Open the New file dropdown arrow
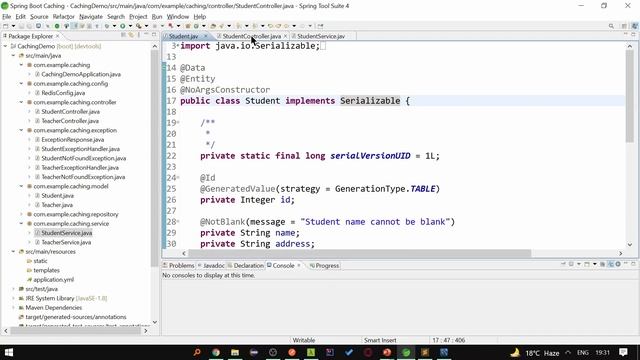 pyautogui.click(x=13, y=26)
